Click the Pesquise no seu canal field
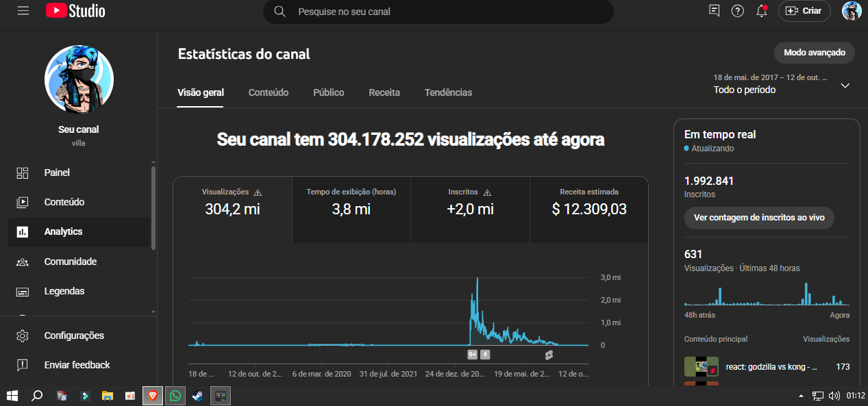Viewport: 868px width, 406px height. point(438,12)
